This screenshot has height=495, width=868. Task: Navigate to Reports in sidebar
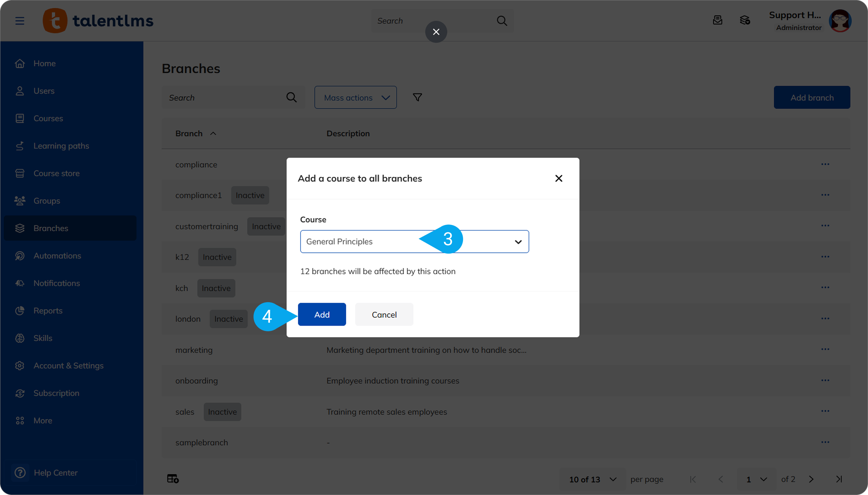tap(48, 311)
